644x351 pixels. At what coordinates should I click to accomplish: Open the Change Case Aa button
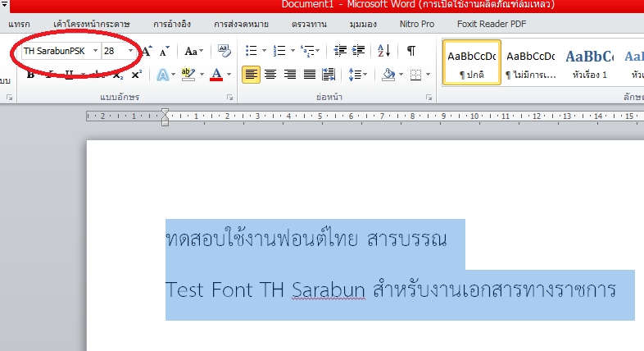point(193,51)
